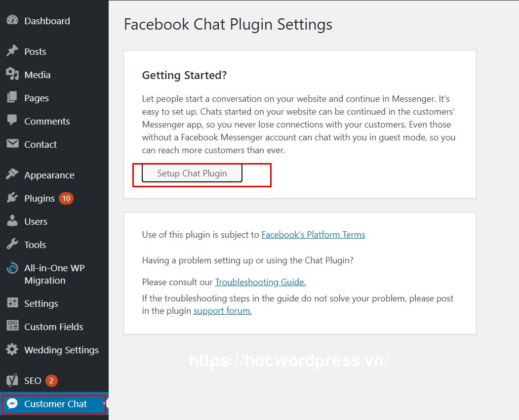Click the Plugins plug icon
The width and height of the screenshot is (519, 420).
point(12,198)
